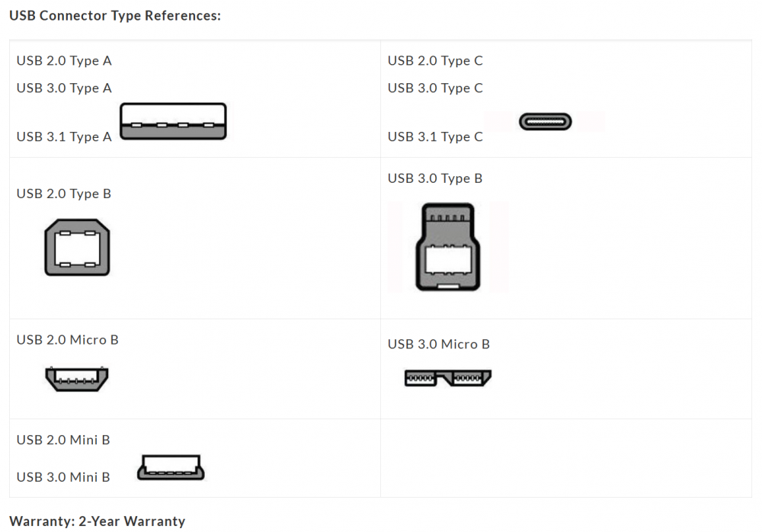The image size is (762, 532).
Task: Click the "USB 3.0 Type A" label
Action: point(64,88)
